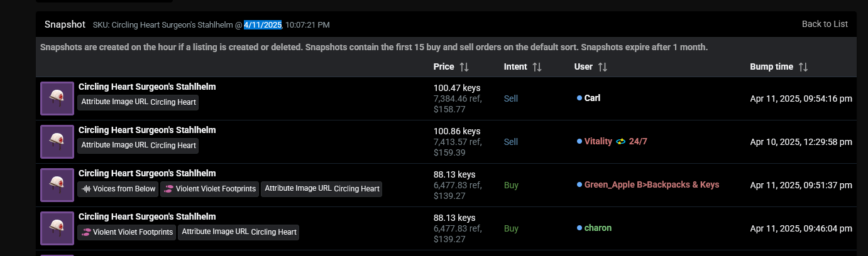Click charon's listing Stahlhelm item icon

(57, 228)
